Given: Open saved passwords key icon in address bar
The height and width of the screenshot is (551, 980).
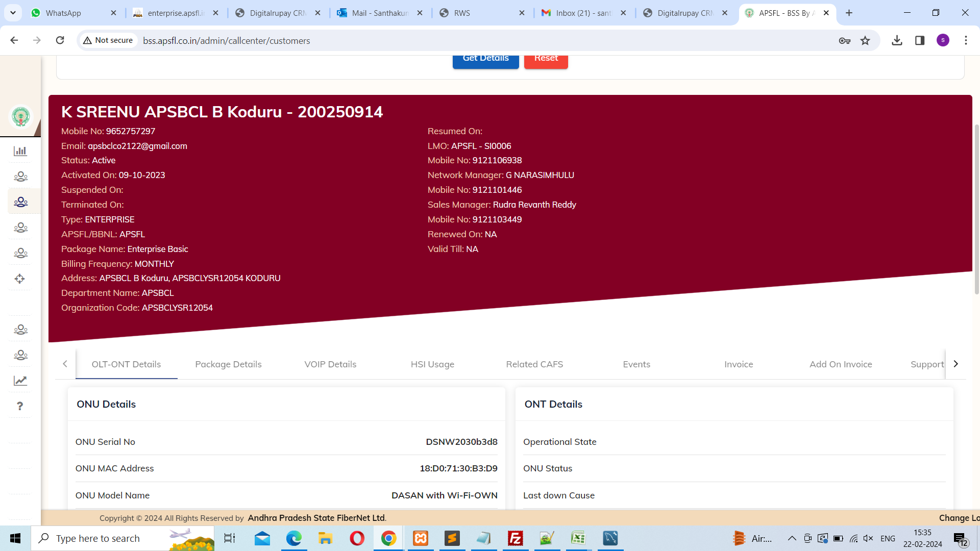Looking at the screenshot, I should coord(845,40).
